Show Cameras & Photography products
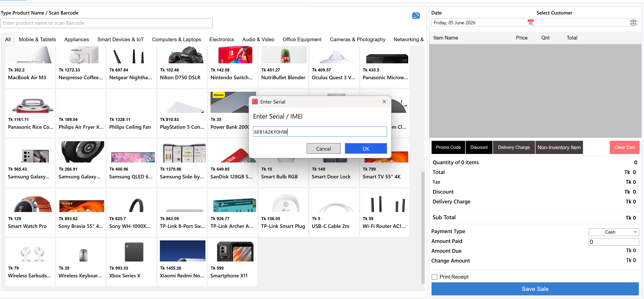 click(x=358, y=40)
